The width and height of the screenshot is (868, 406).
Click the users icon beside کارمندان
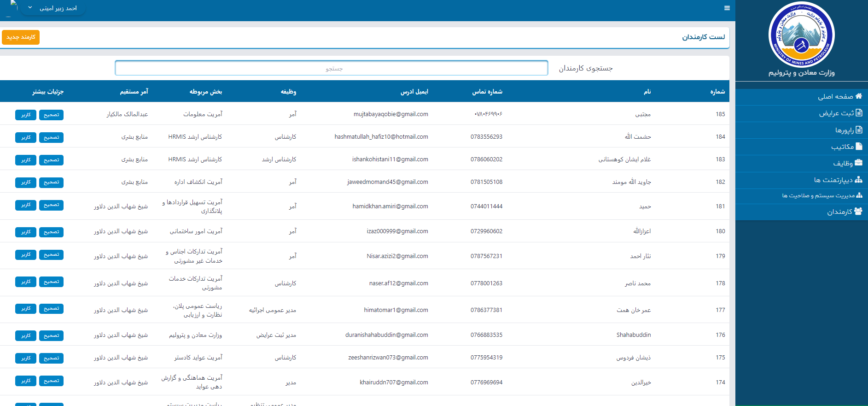[858, 211]
